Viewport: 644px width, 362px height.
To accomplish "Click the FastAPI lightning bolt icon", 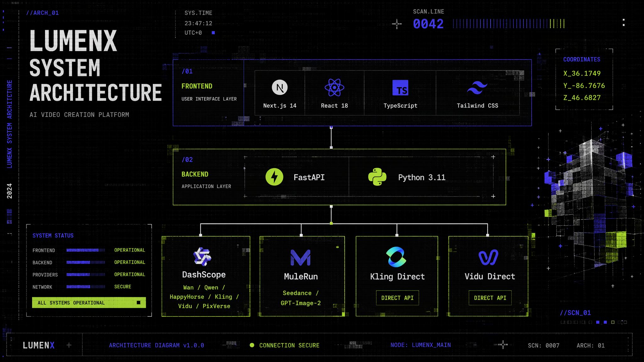I will point(274,177).
